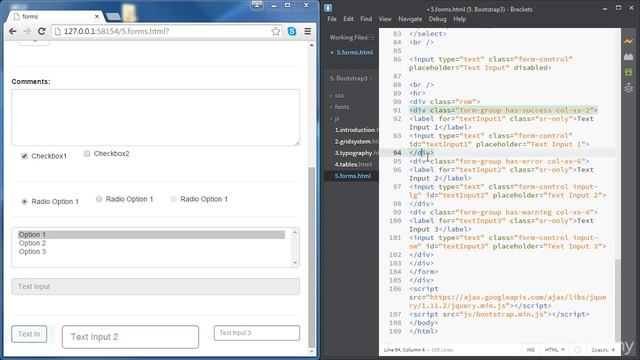The image size is (640, 360).
Task: Click the browser forward arrow
Action: [x=27, y=31]
